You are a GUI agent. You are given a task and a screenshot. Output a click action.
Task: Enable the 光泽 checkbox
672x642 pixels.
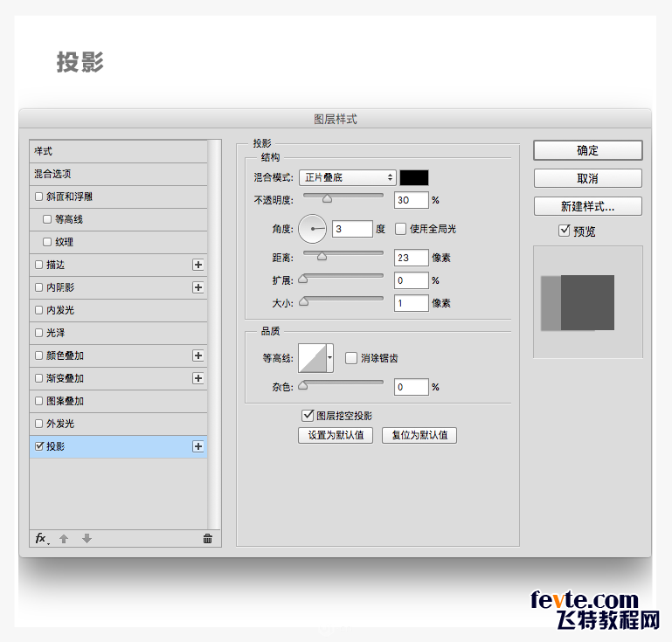click(x=39, y=333)
